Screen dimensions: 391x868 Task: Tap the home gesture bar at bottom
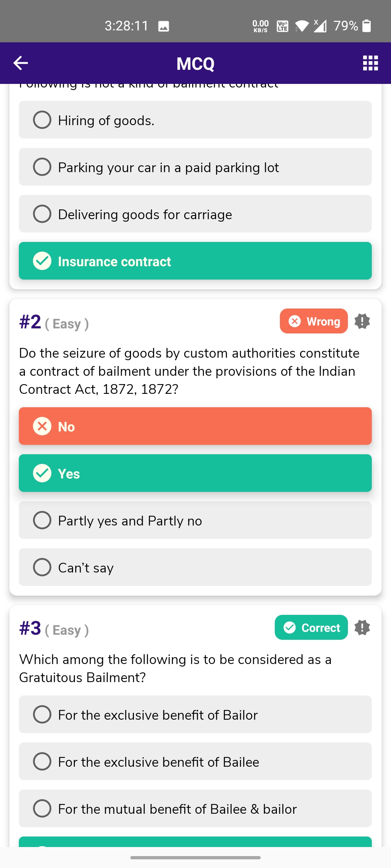tap(195, 858)
